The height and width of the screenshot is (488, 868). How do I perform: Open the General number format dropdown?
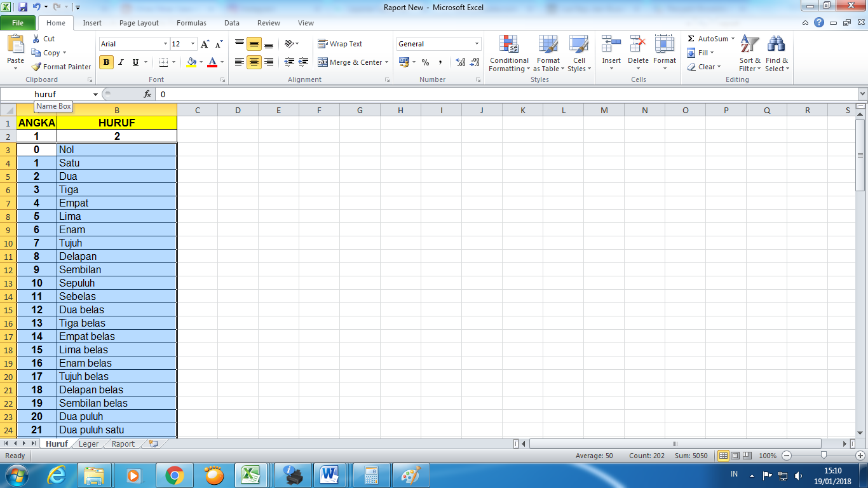477,44
